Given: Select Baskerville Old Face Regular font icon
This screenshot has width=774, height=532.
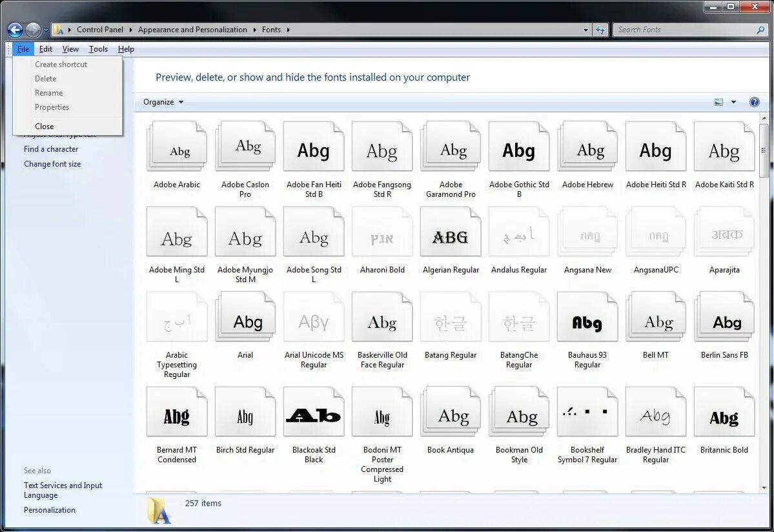Looking at the screenshot, I should pyautogui.click(x=382, y=316).
